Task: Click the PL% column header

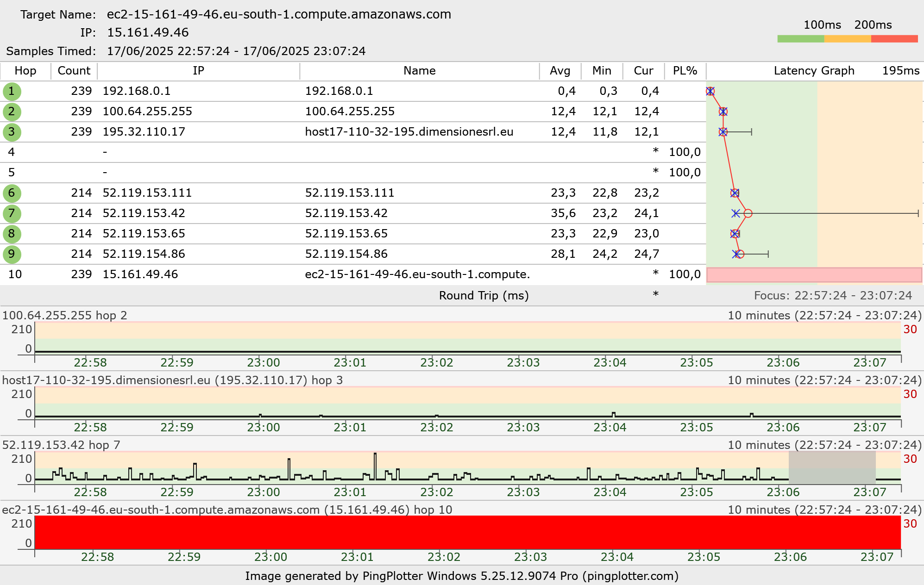Action: click(685, 71)
